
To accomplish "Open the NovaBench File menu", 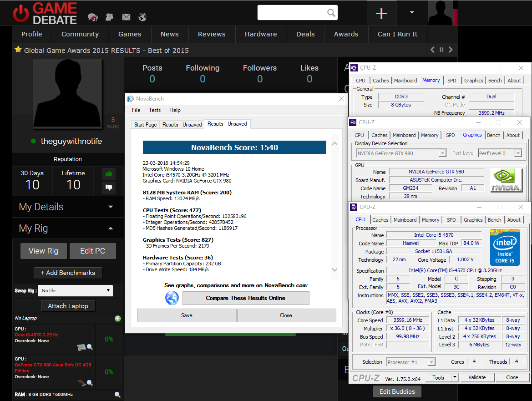I will click(x=136, y=110).
